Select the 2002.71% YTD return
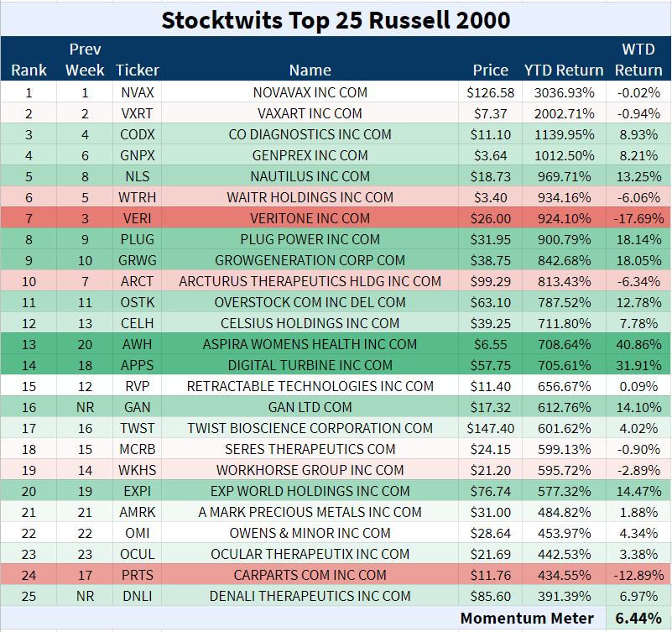The width and height of the screenshot is (672, 632). 564,113
